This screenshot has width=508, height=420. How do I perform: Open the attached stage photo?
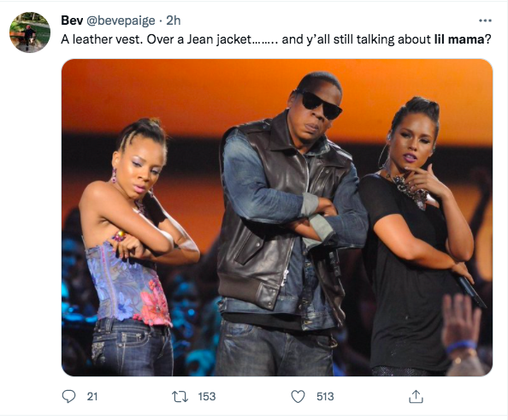(277, 217)
